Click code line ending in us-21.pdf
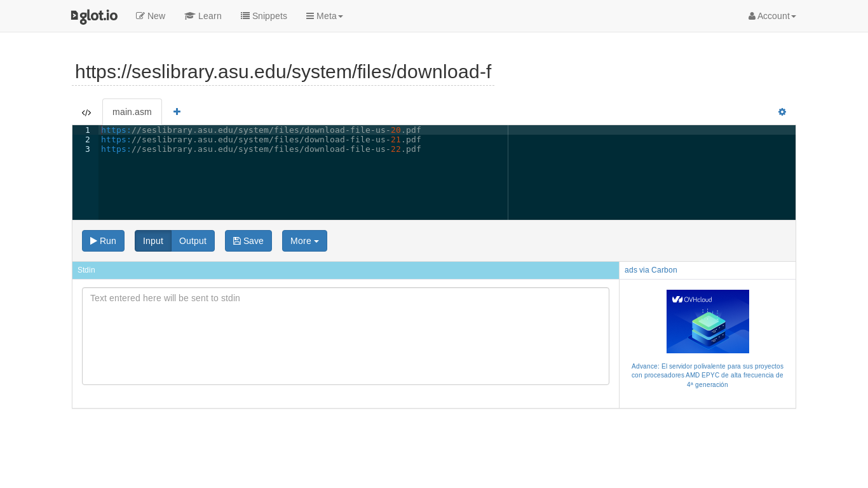 (261, 140)
